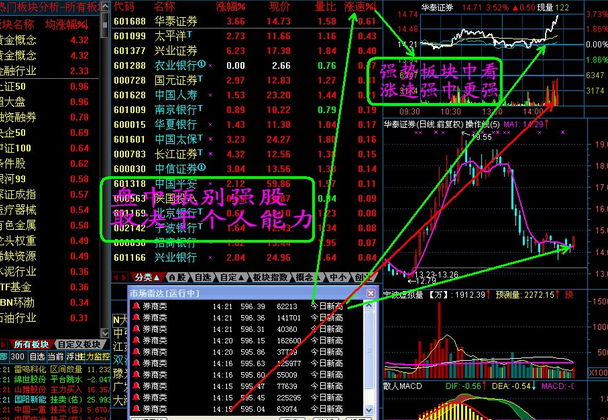The height and width of the screenshot is (420, 608).
Task: Click the sector list scrollbar thumb
Action: [x=105, y=26]
